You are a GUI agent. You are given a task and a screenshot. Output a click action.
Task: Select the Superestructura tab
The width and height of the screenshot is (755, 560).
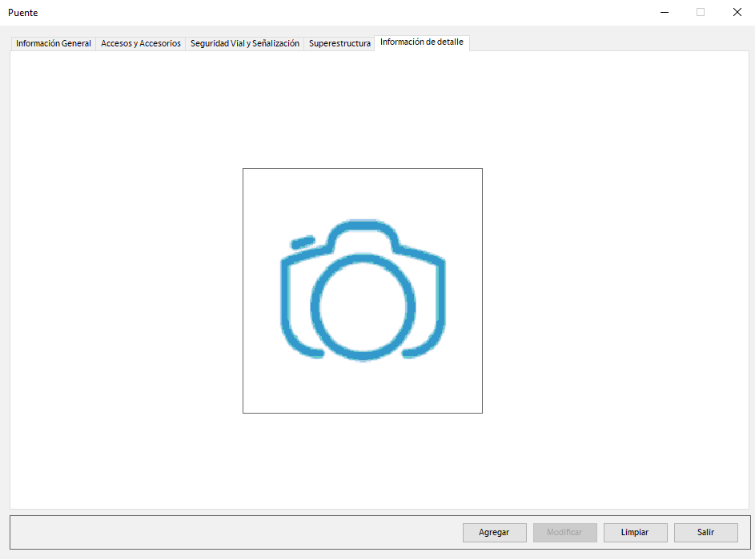pyautogui.click(x=339, y=43)
